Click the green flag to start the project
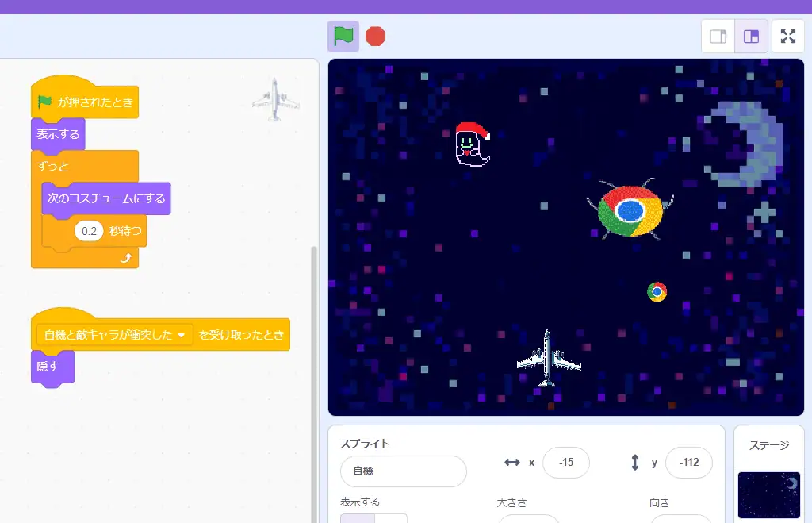Viewport: 812px width, 523px height. (343, 37)
